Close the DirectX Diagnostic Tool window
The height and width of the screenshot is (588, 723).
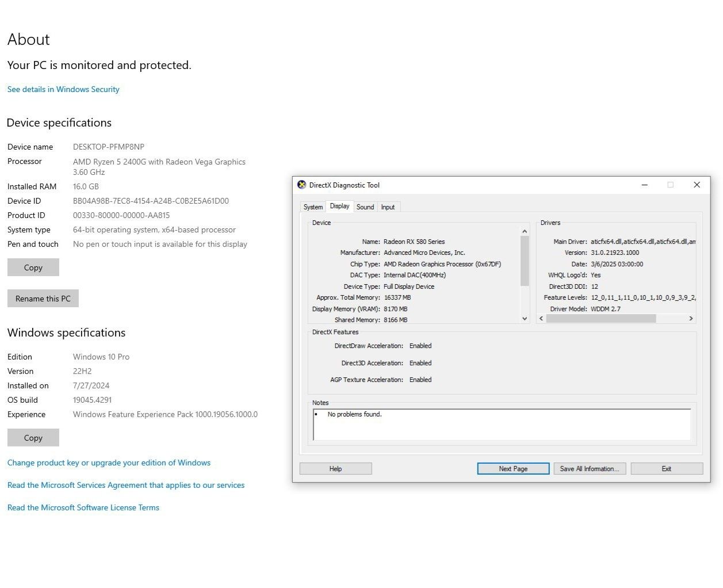tap(697, 185)
